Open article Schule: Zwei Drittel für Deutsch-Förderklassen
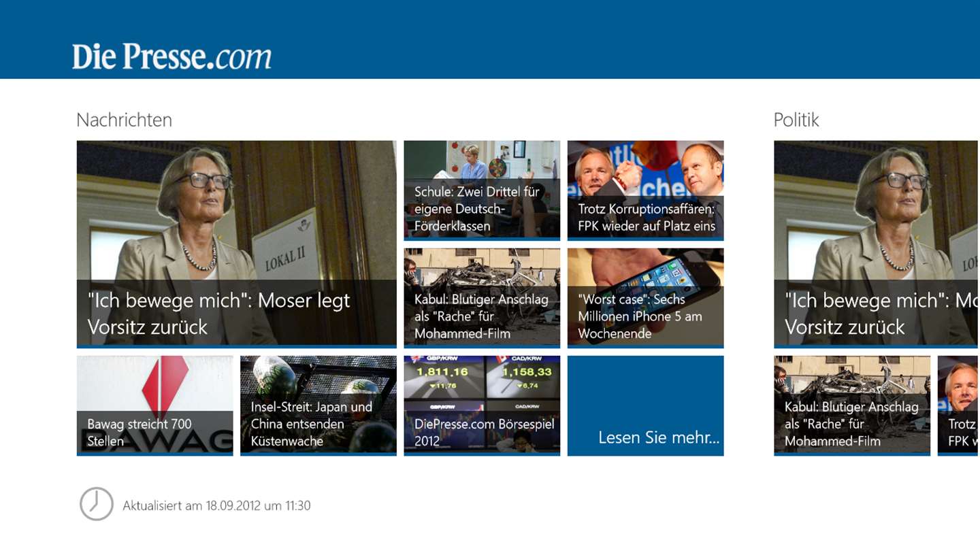Screen dimensions: 980x551 point(482,190)
